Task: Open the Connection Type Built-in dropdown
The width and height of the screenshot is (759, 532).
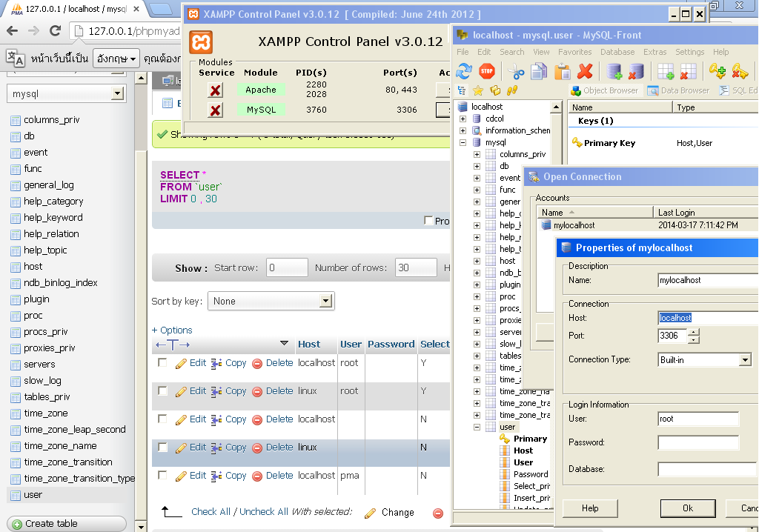Action: click(745, 360)
